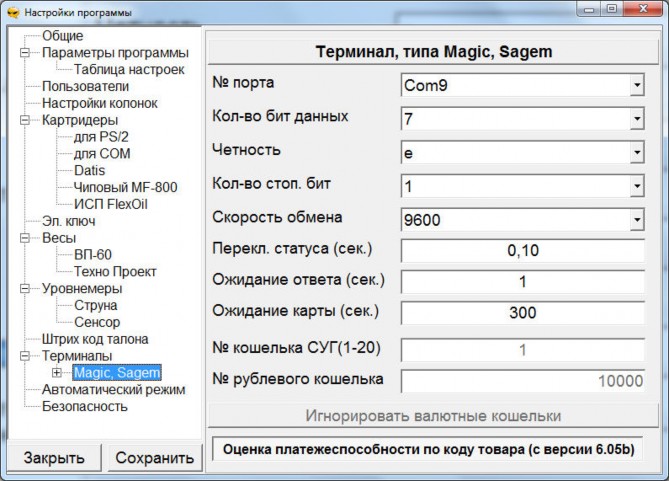Click the № рублевого кошелька field
Viewport: 669px width, 481px height.
click(523, 381)
